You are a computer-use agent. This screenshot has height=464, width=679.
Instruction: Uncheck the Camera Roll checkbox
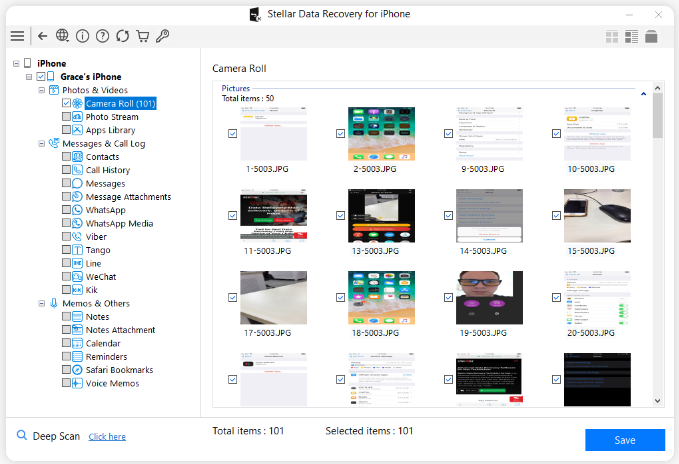pos(66,103)
